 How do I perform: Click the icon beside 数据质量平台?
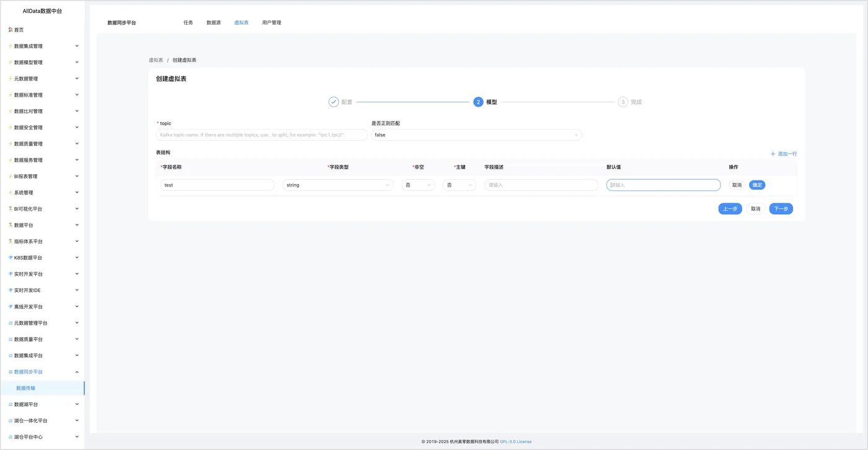pyautogui.click(x=11, y=340)
